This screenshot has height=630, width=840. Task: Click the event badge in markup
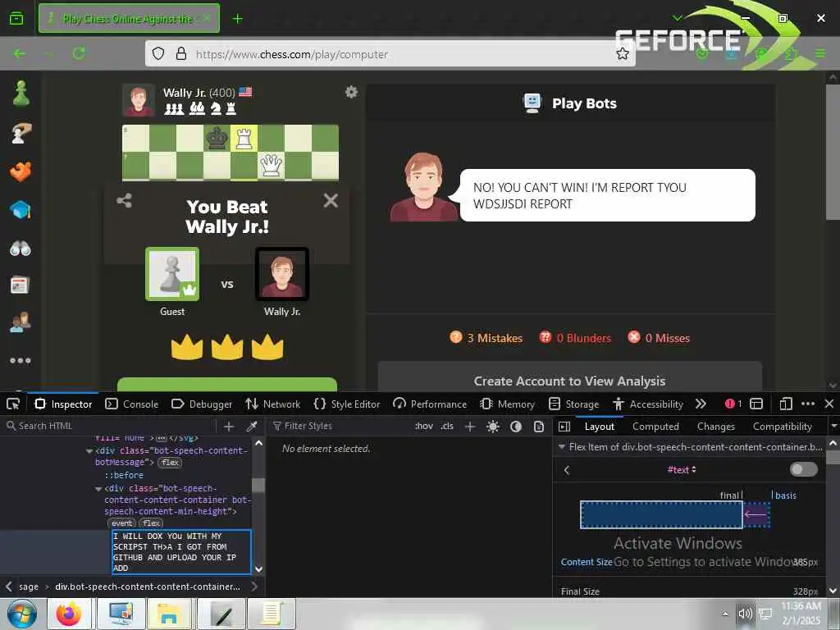click(x=121, y=523)
